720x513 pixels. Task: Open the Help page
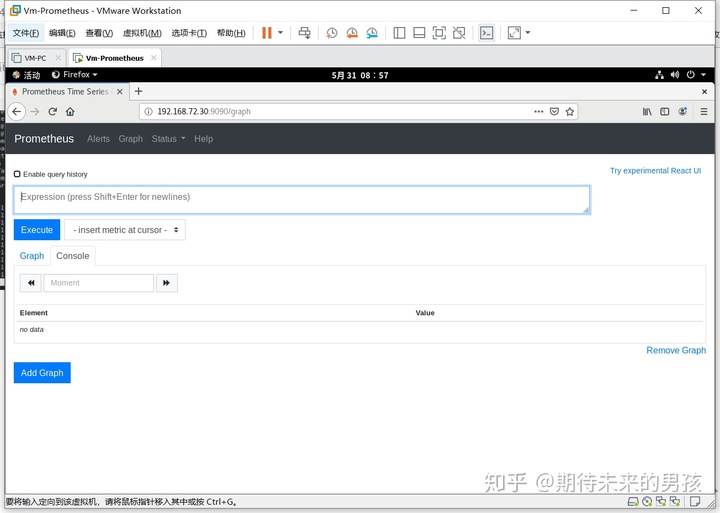[x=203, y=139]
